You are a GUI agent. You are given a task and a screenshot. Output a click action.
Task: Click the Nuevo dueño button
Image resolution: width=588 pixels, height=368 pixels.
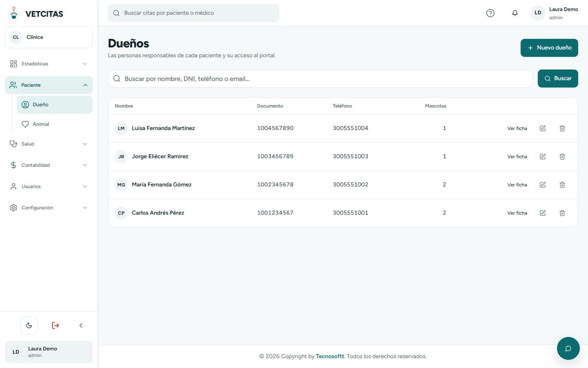click(549, 48)
